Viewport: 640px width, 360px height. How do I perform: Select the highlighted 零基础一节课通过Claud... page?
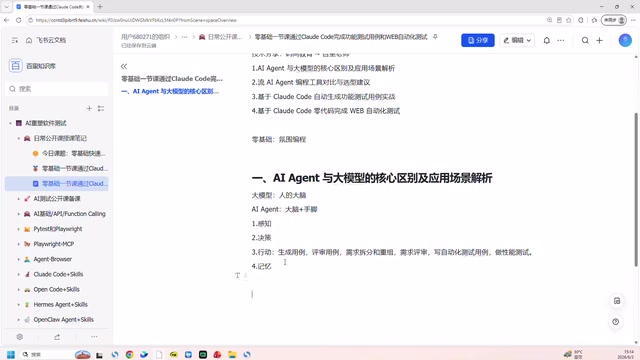click(x=57, y=184)
